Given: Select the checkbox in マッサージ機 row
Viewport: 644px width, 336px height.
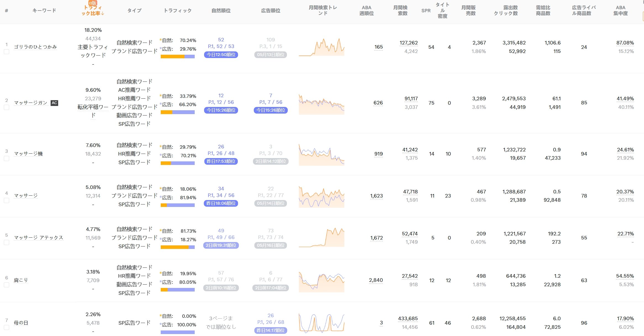Looking at the screenshot, I should tap(7, 158).
